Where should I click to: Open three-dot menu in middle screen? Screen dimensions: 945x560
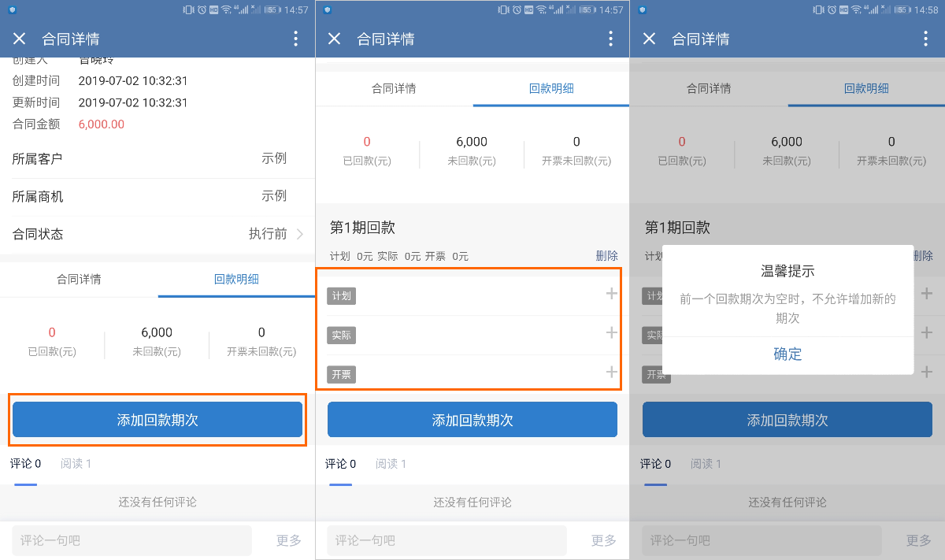[610, 39]
